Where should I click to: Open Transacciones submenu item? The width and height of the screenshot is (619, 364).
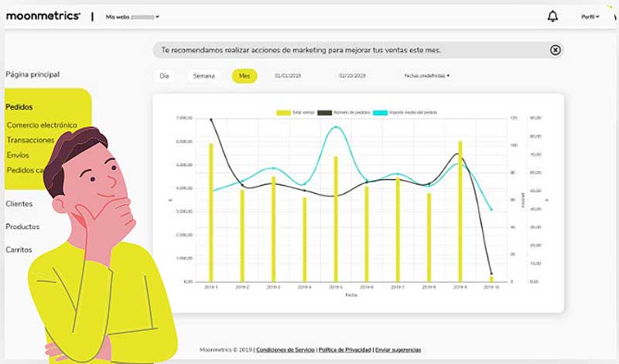coord(30,140)
